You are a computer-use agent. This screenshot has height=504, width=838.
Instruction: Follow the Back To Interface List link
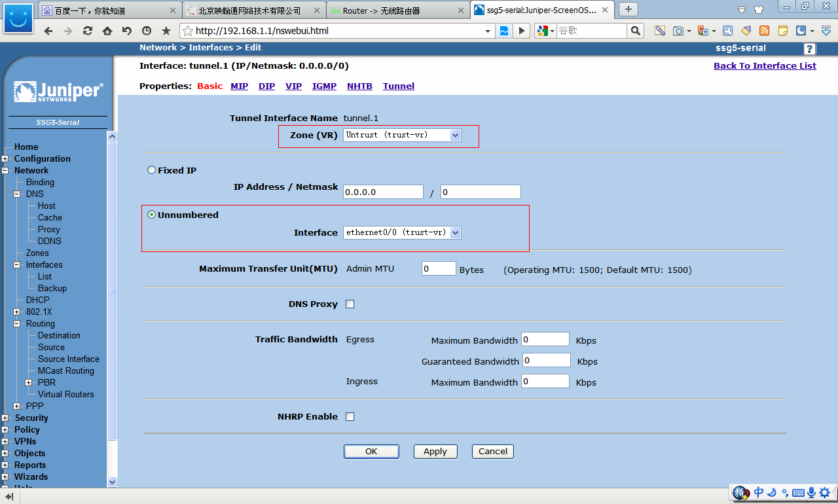coord(765,65)
